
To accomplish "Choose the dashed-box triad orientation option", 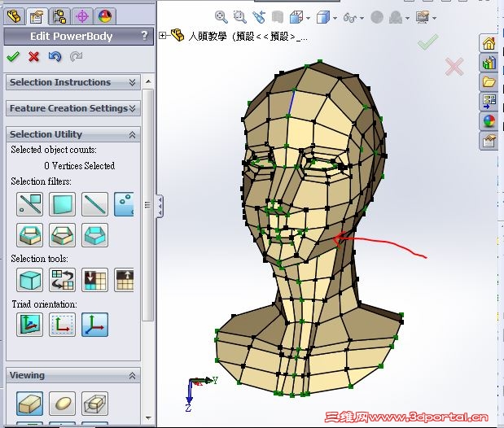I will pyautogui.click(x=63, y=325).
